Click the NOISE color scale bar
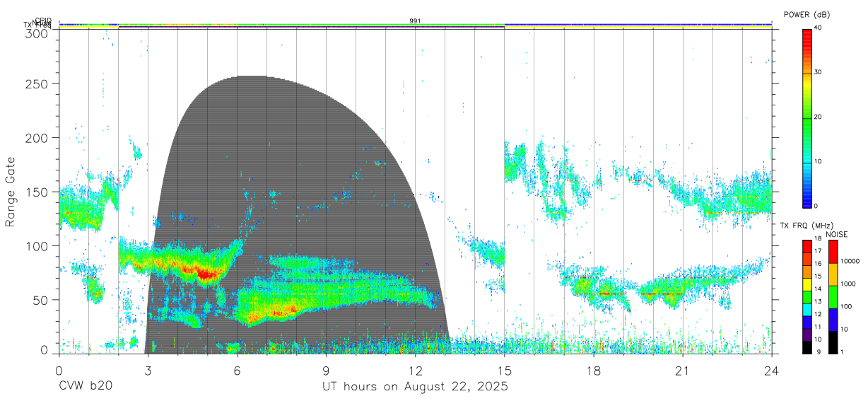 point(833,296)
